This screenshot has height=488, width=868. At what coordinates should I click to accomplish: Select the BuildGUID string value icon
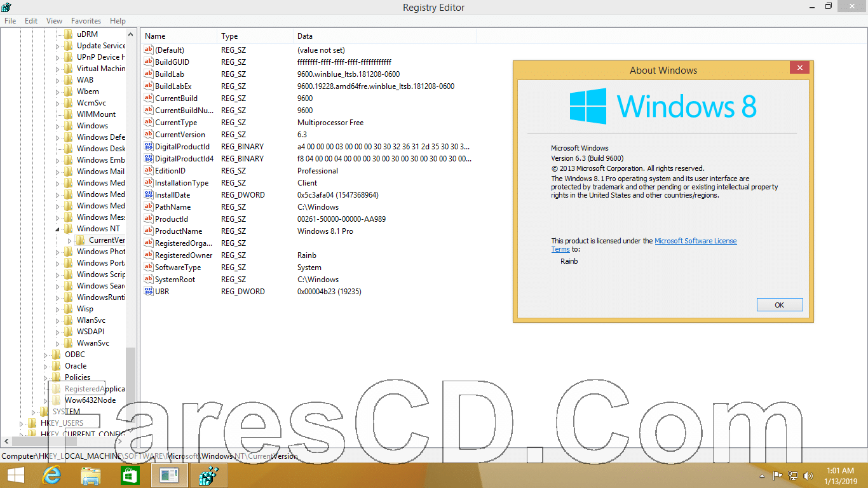pos(149,62)
